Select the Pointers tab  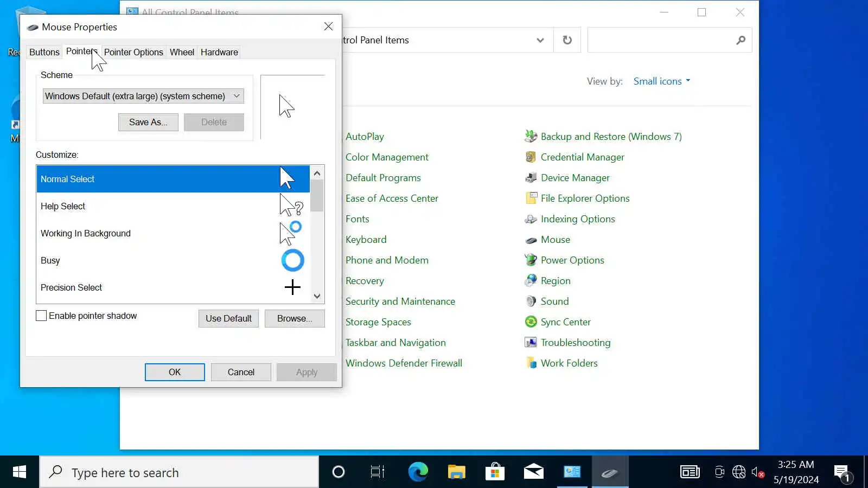(82, 52)
